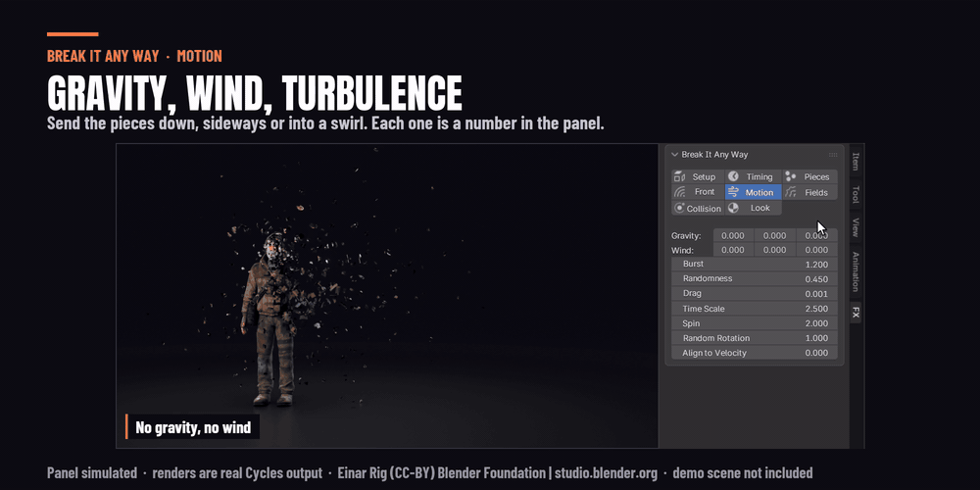Select the FX sidebar tab
980x490 pixels.
856,313
